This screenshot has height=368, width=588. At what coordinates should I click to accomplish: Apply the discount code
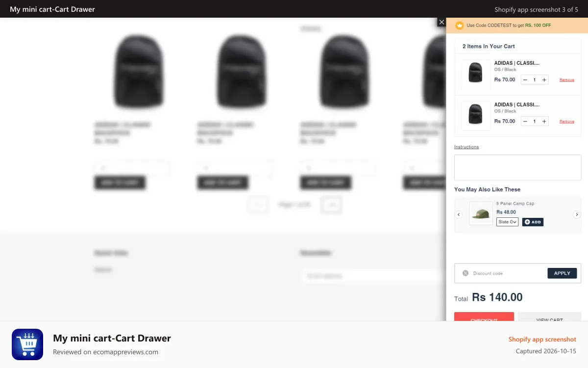tap(562, 273)
